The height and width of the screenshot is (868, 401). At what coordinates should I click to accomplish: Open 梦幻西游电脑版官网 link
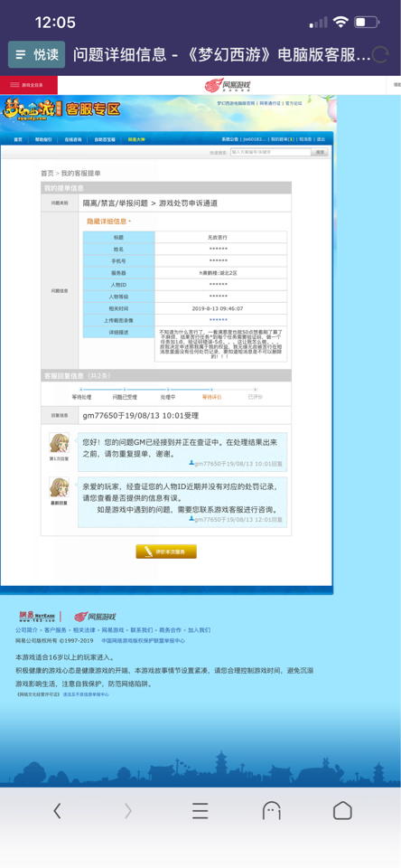point(236,103)
